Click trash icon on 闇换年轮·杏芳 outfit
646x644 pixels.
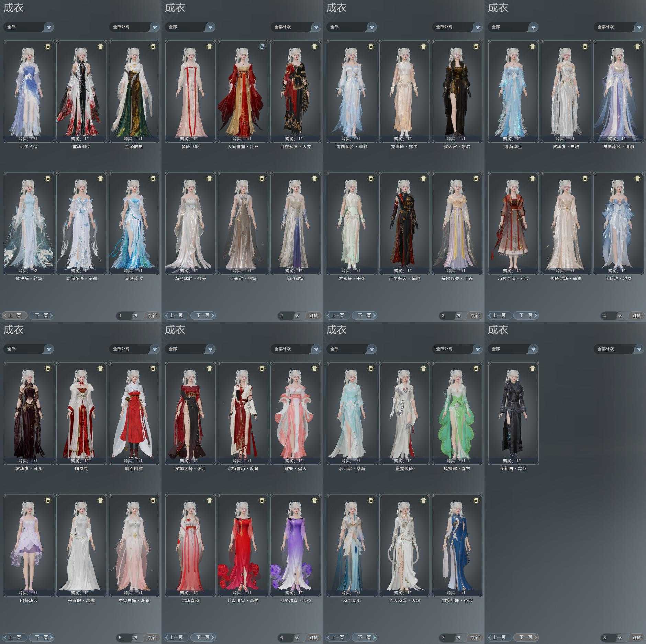(476, 501)
